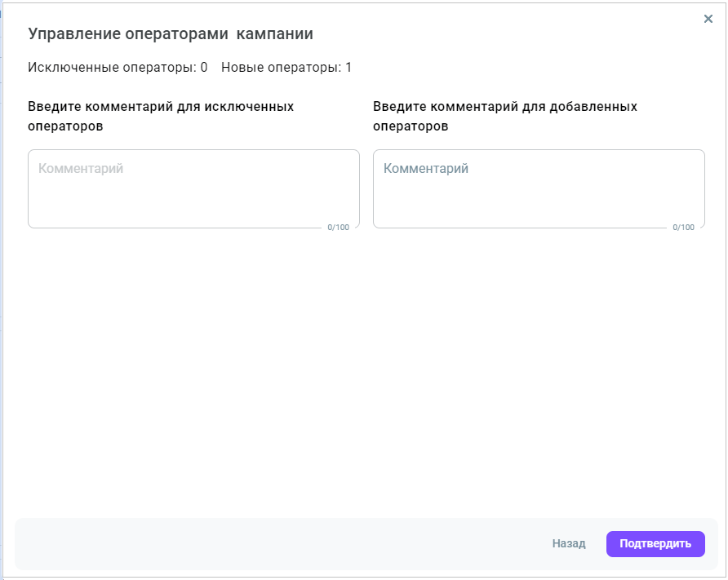Click the gray footer bar left of Назад

coord(277,544)
